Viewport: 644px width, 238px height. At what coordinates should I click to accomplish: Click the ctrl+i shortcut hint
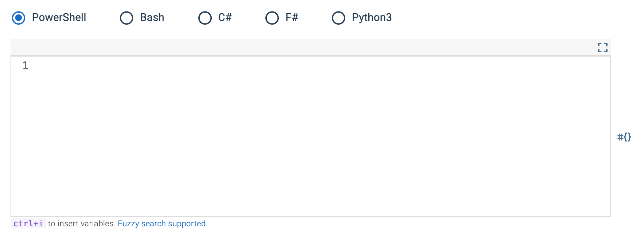click(29, 223)
